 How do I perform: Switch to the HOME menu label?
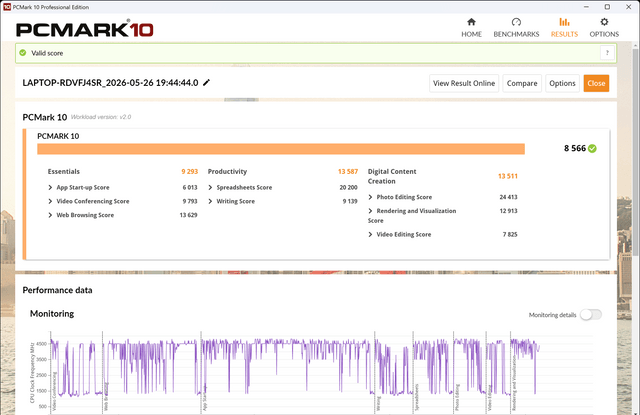(x=471, y=34)
